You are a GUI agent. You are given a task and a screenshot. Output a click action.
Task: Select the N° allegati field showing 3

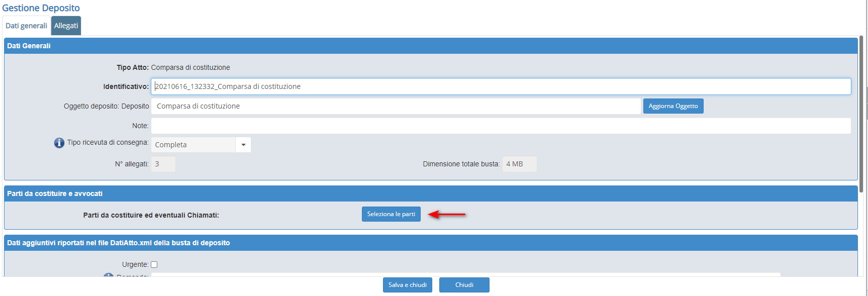pyautogui.click(x=163, y=164)
